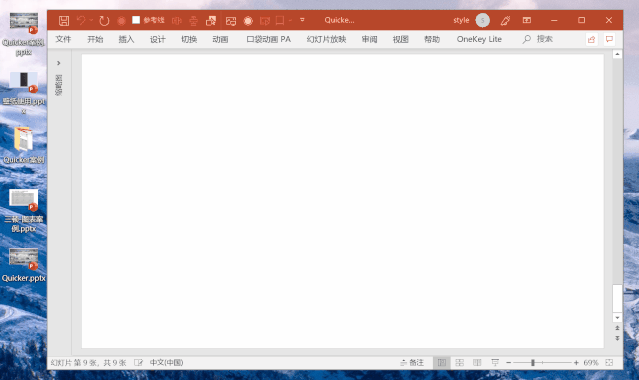Toggle the 参考线 guides checkbox
The width and height of the screenshot is (639, 380).
[136, 20]
